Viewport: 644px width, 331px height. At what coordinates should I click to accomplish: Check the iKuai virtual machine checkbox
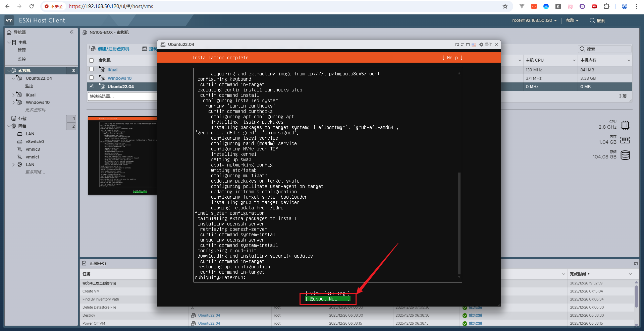[91, 69]
